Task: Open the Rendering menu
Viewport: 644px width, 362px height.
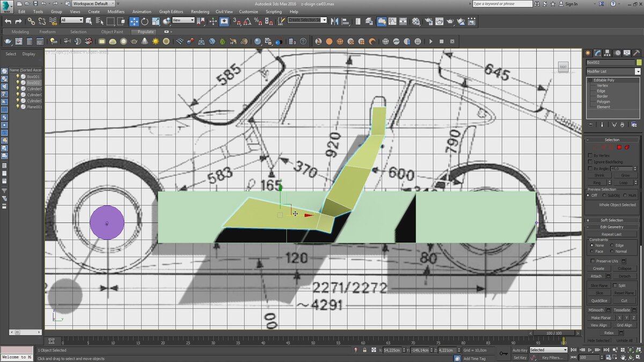Action: coord(200,11)
